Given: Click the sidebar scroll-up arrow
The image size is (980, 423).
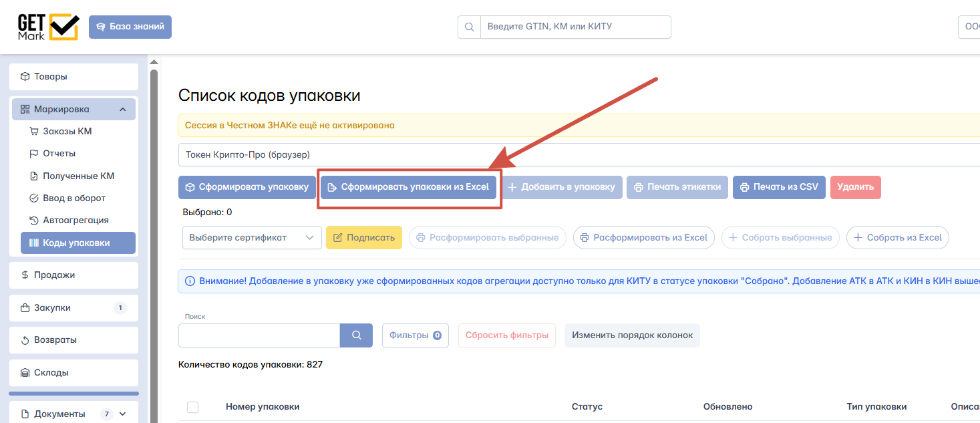Looking at the screenshot, I should click(x=154, y=62).
